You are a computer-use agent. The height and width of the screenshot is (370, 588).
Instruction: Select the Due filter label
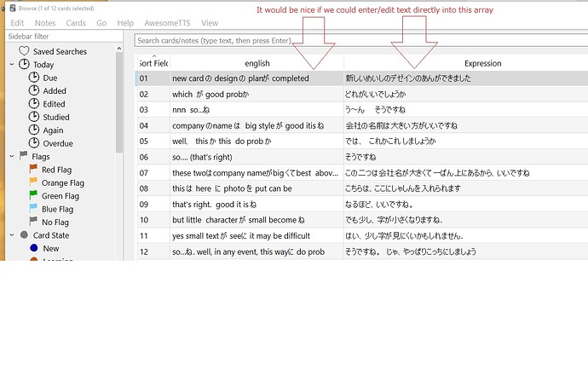click(x=50, y=78)
